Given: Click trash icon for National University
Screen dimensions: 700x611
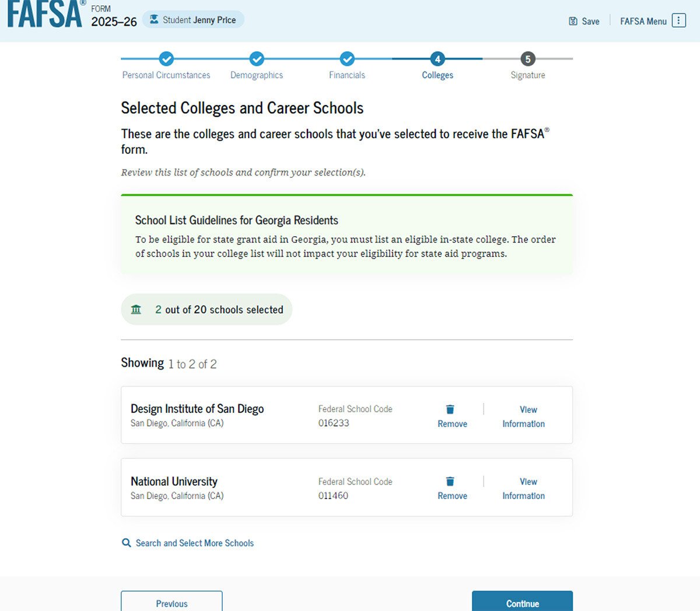Looking at the screenshot, I should (450, 482).
